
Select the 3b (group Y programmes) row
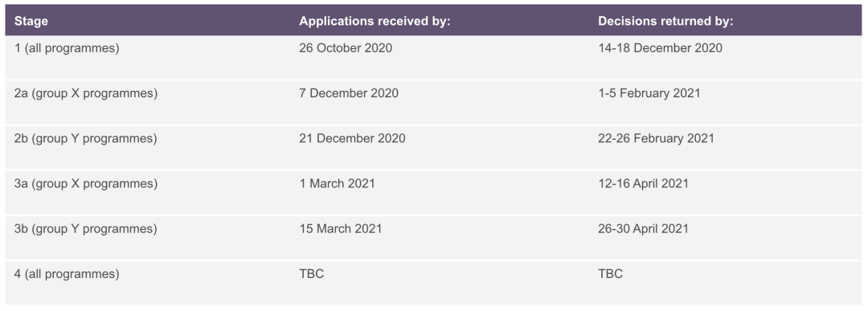click(x=433, y=238)
